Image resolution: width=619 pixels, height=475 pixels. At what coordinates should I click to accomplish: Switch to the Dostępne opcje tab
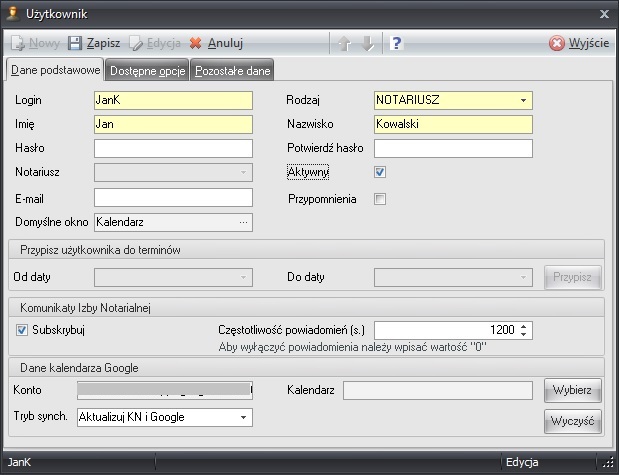coord(148,71)
